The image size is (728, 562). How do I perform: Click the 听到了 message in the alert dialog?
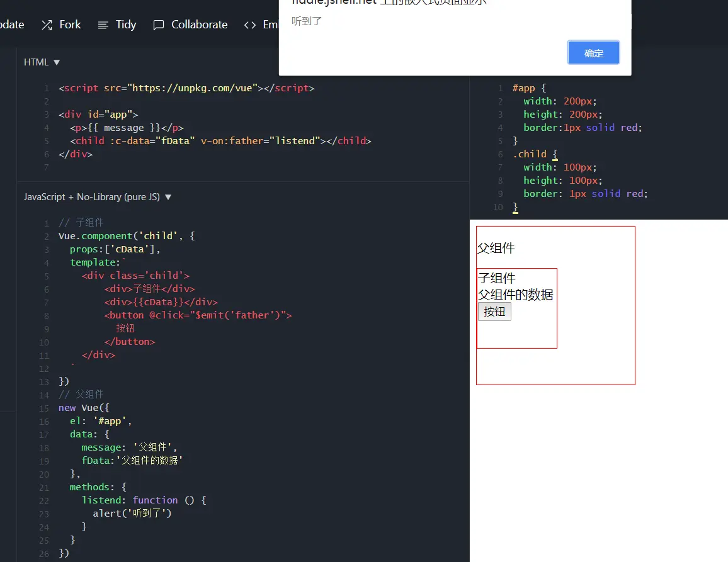click(307, 21)
